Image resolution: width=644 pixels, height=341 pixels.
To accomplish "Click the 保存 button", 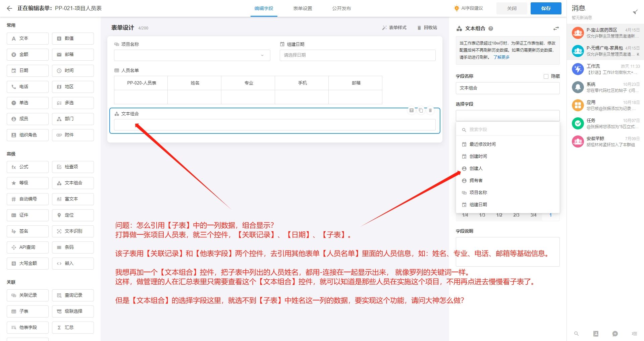I will click(x=546, y=8).
